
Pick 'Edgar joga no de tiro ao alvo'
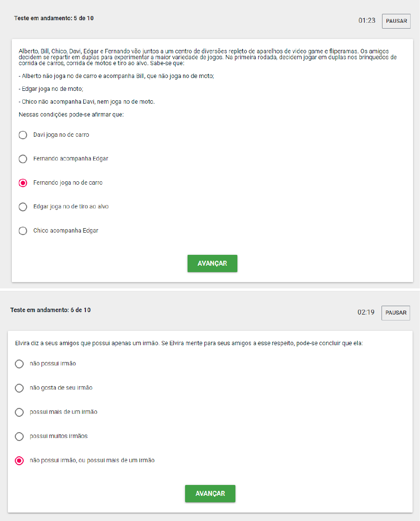pos(23,207)
